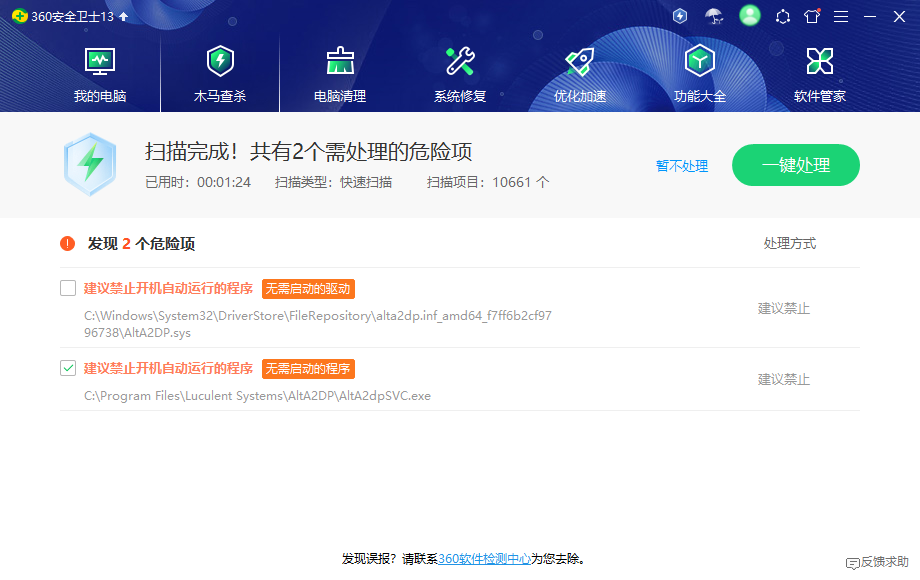Open the hamburger main menu
Image resolution: width=920 pixels, height=580 pixels.
[x=841, y=16]
